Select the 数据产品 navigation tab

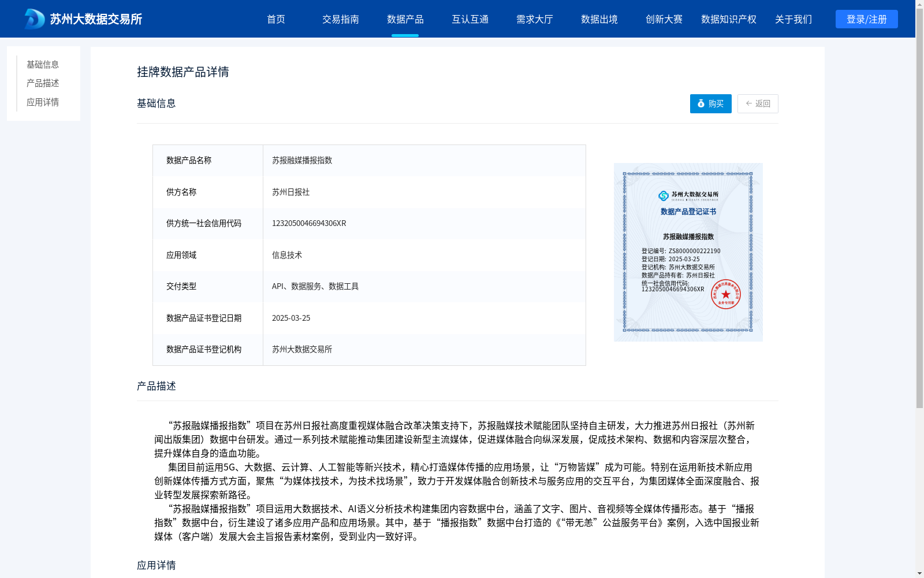click(x=405, y=19)
